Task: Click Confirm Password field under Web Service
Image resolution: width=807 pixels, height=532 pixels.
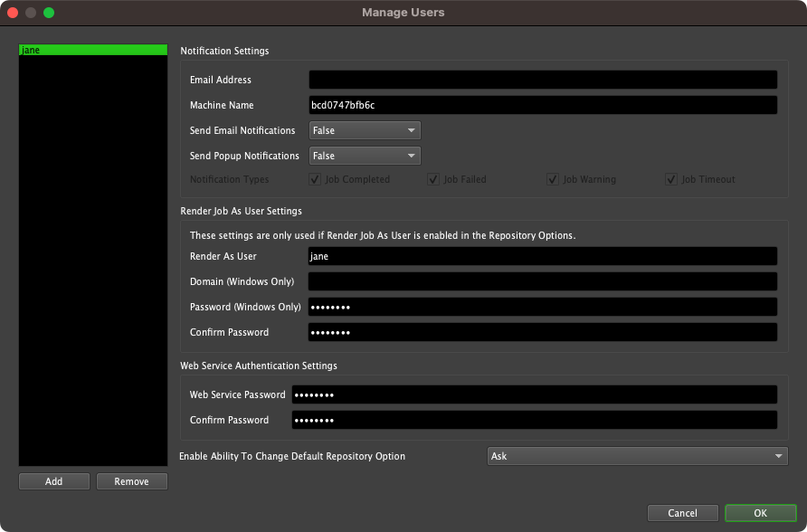Action: (534, 420)
